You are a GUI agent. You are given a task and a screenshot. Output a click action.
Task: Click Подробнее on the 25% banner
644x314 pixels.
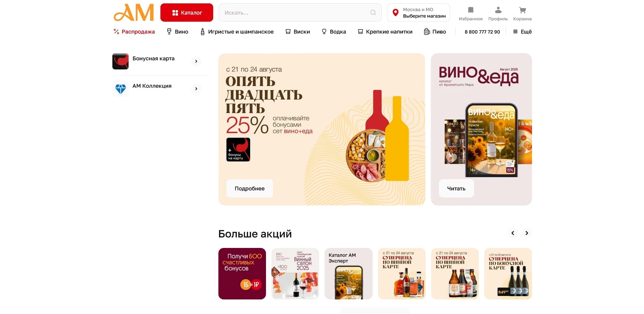coord(250,188)
